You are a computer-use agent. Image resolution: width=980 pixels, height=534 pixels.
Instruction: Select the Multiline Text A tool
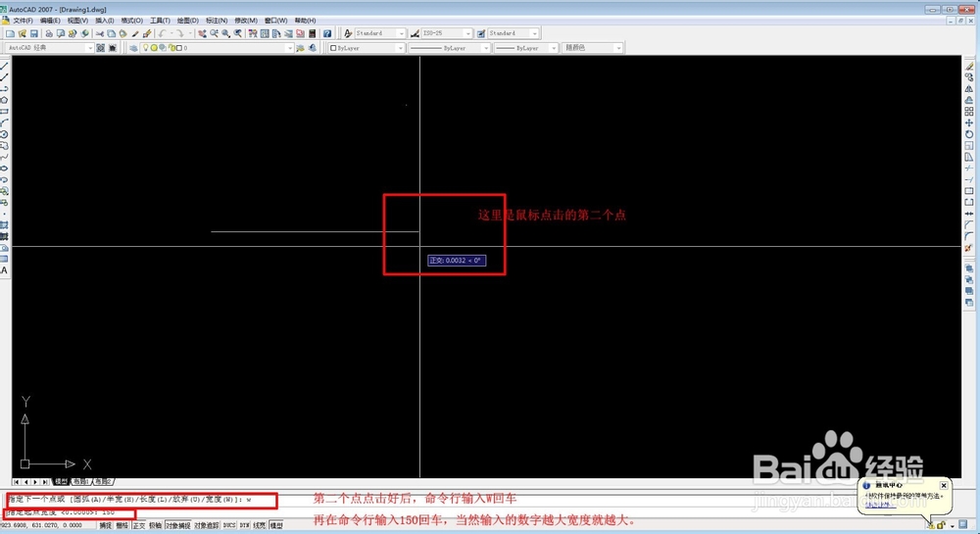tap(4, 269)
